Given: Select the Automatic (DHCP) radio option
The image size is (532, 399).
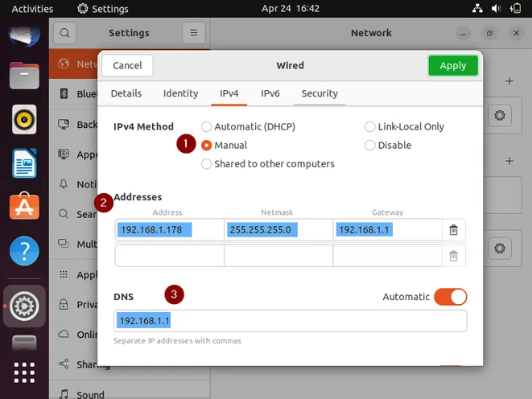Looking at the screenshot, I should coord(207,126).
